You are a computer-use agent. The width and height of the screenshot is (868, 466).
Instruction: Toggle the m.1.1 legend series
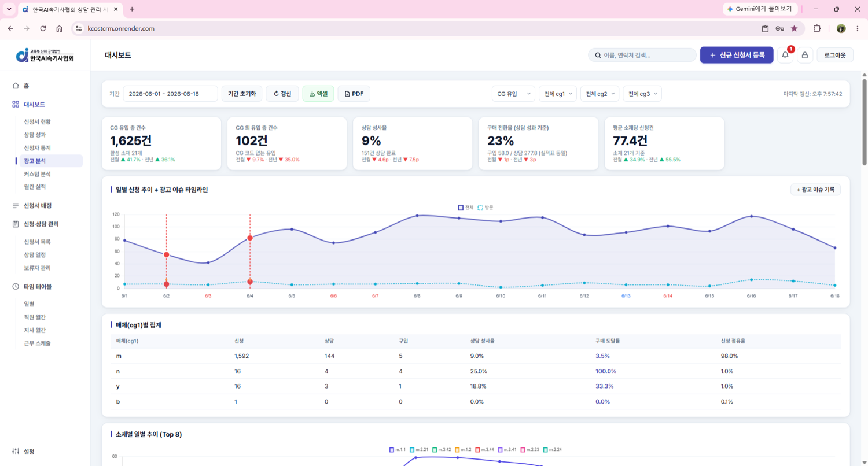398,449
